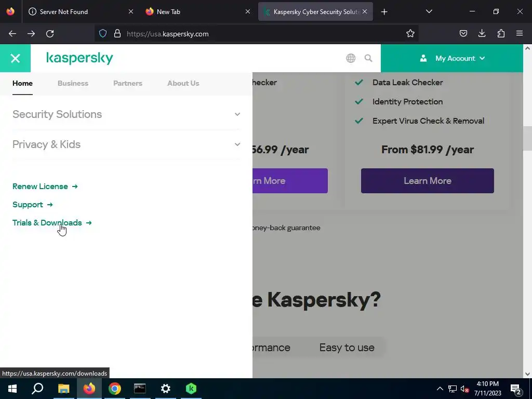This screenshot has height=399, width=532.
Task: Click the page scrollbar thumb
Action: point(527,138)
